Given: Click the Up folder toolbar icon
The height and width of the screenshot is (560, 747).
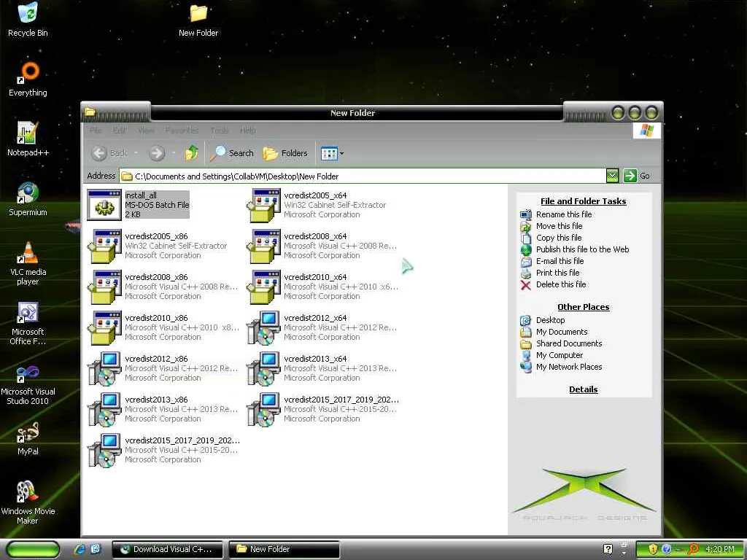Looking at the screenshot, I should (192, 153).
